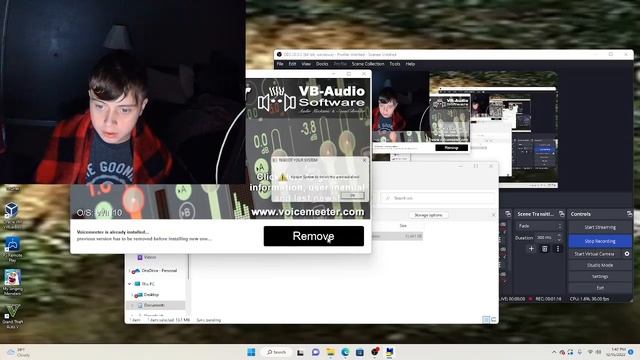Click Start Virtual Camera in OBS
Screen dimensions: 640x360
[594, 254]
